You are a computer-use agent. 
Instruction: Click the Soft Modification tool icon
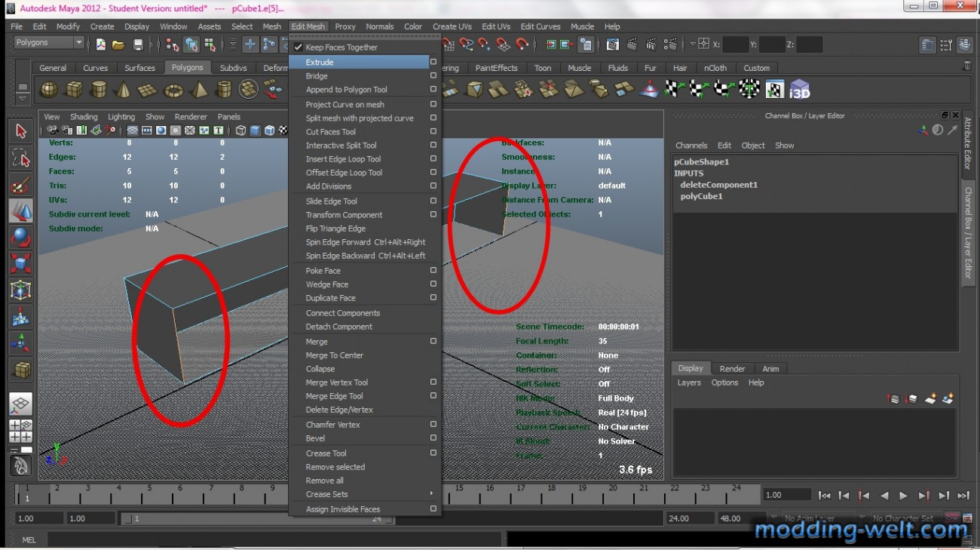click(x=21, y=316)
